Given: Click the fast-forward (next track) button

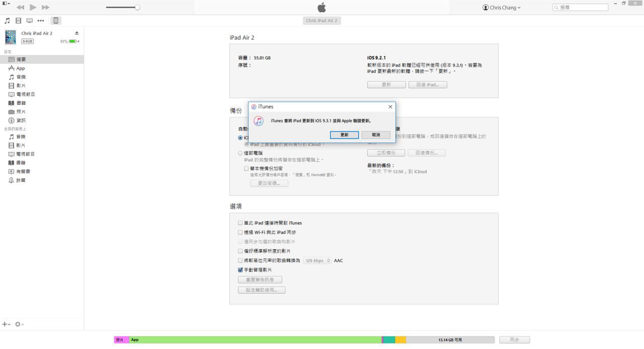Looking at the screenshot, I should (x=46, y=7).
